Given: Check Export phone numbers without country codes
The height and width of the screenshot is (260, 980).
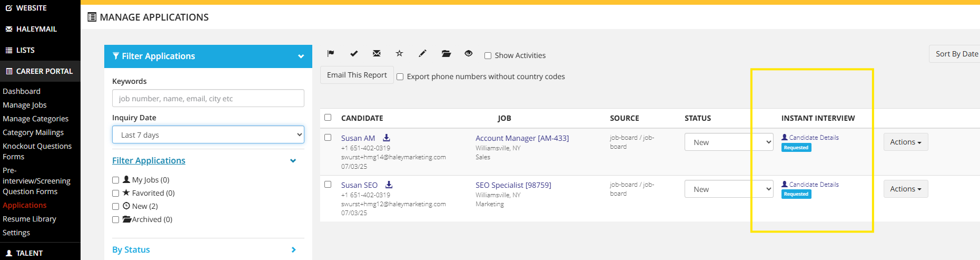Looking at the screenshot, I should 400,76.
